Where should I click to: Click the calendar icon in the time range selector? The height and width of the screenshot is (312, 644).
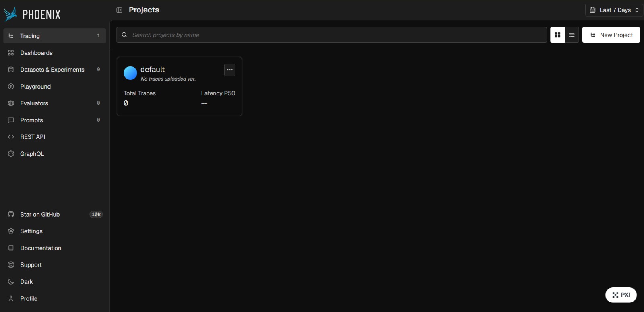coord(592,10)
